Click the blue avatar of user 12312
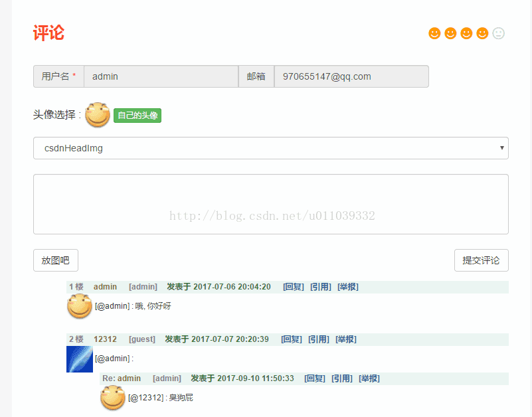Image resolution: width=532 pixels, height=417 pixels. click(80, 359)
